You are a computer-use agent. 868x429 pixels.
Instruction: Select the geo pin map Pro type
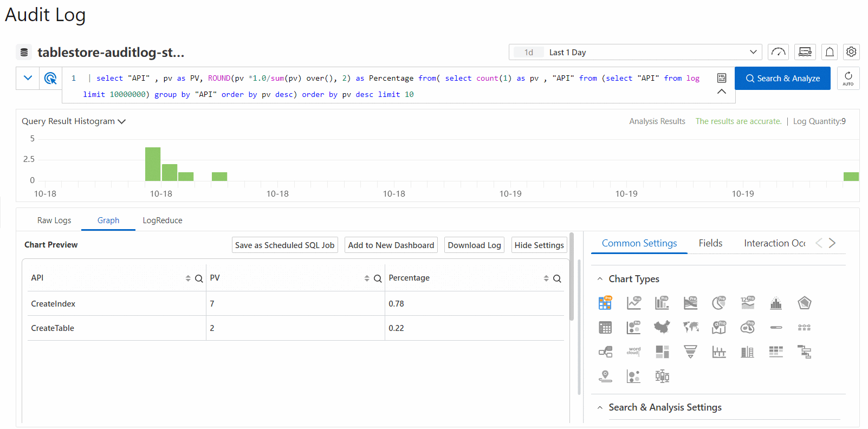719,327
